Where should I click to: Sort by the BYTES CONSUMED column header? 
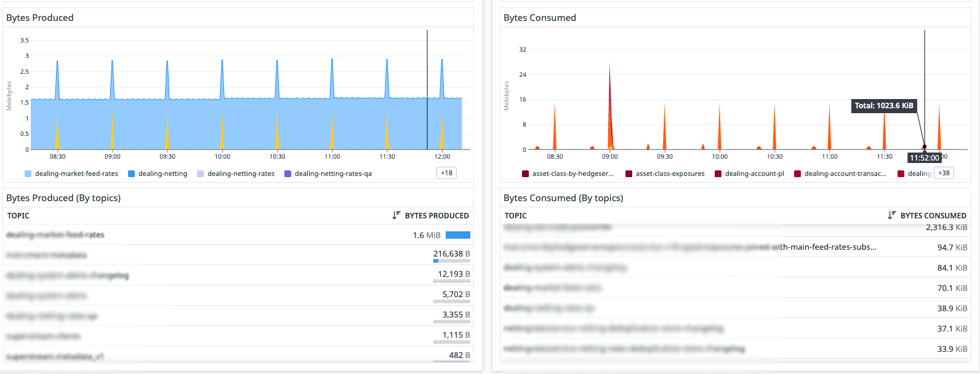[x=933, y=215]
